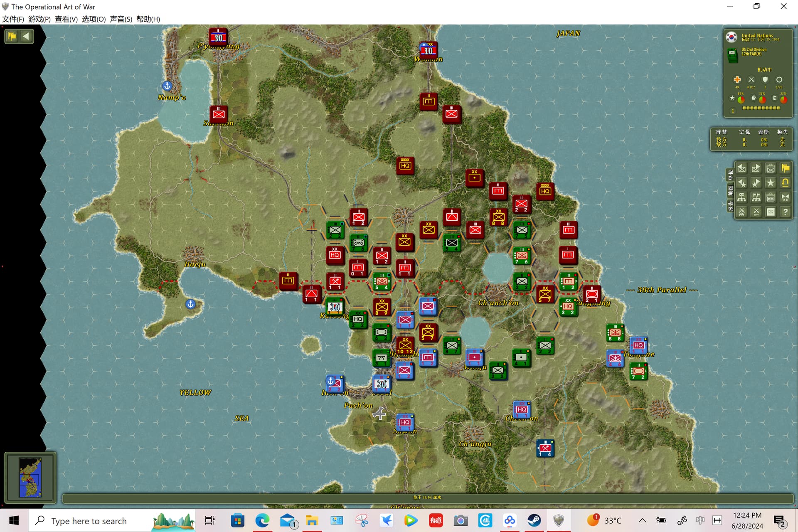This screenshot has width=798, height=532.
Task: Click the infantry unit box button in grid top row
Action: click(771, 168)
